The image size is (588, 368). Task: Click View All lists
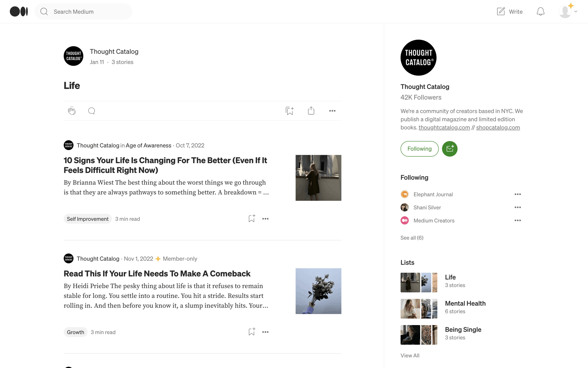pyautogui.click(x=410, y=355)
